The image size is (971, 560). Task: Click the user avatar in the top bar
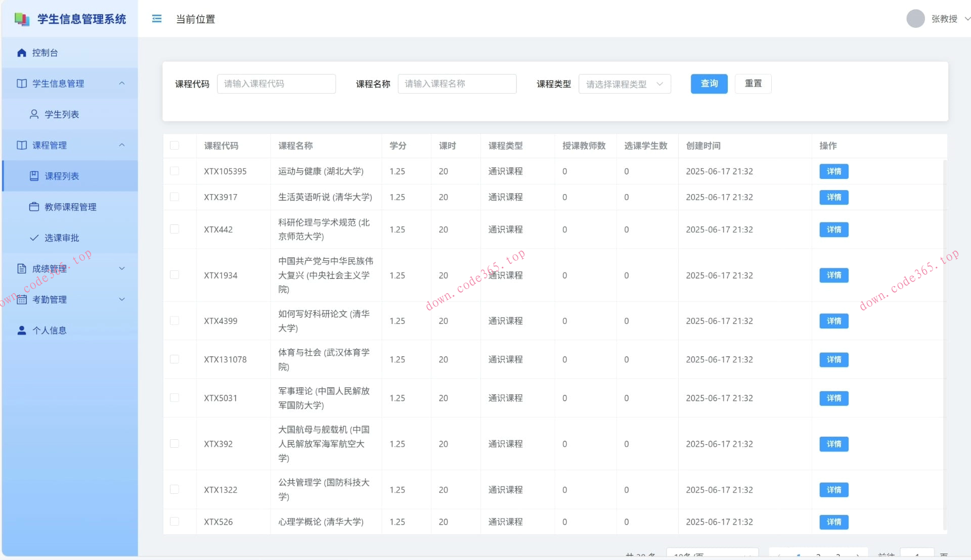pyautogui.click(x=915, y=19)
